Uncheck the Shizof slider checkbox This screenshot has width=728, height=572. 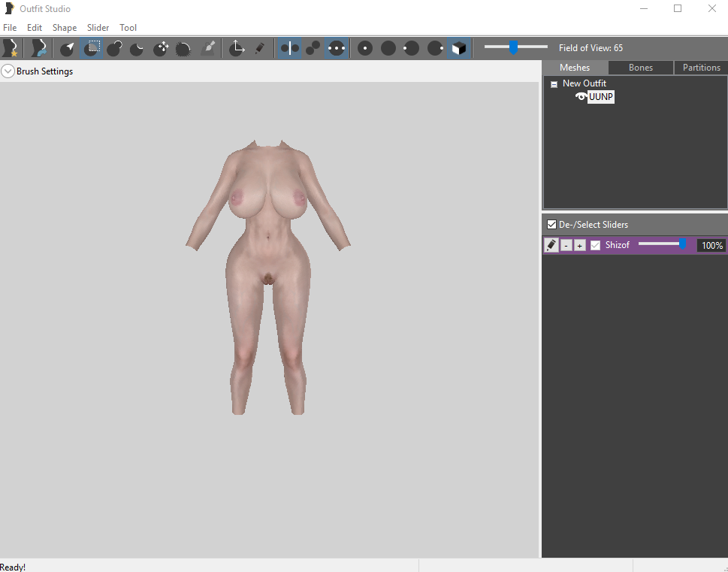[595, 245]
